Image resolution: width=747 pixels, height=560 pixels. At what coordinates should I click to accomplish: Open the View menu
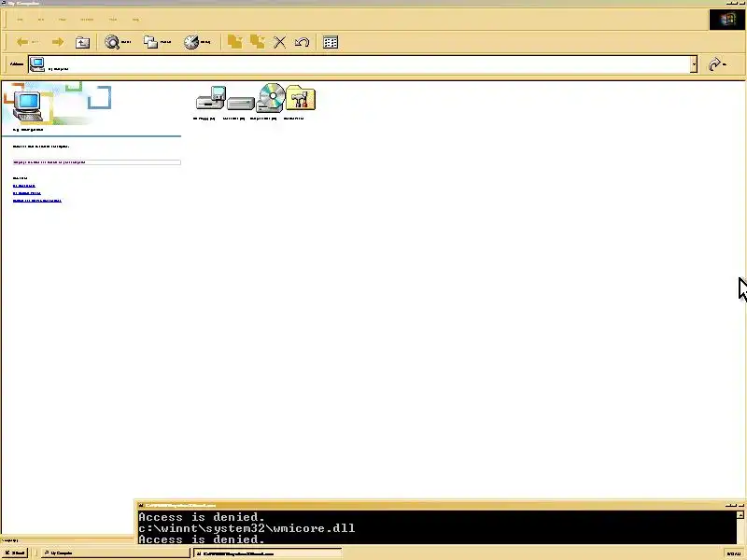click(x=63, y=20)
